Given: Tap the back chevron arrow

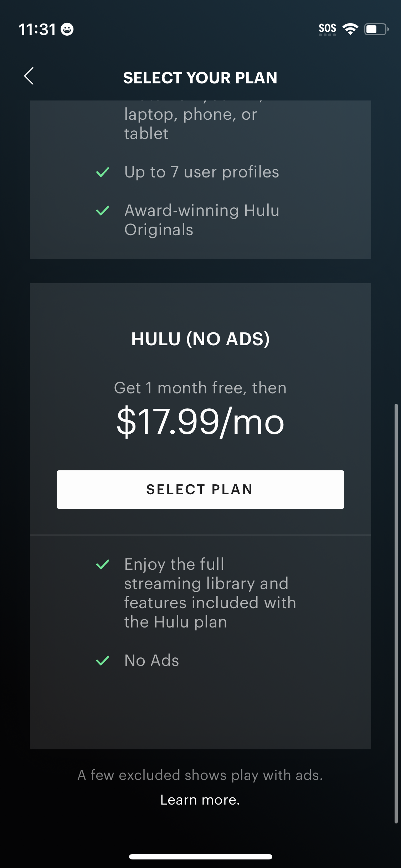Looking at the screenshot, I should 29,76.
